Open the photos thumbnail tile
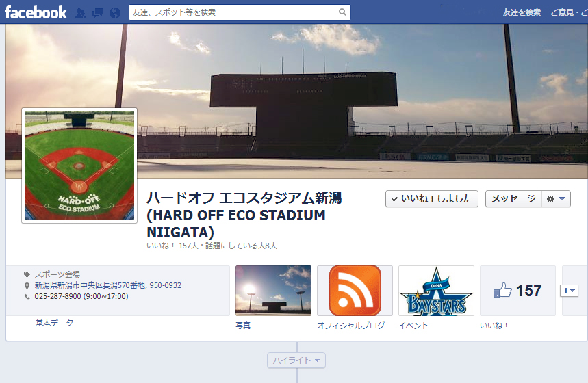This screenshot has height=383, width=588. (x=273, y=291)
